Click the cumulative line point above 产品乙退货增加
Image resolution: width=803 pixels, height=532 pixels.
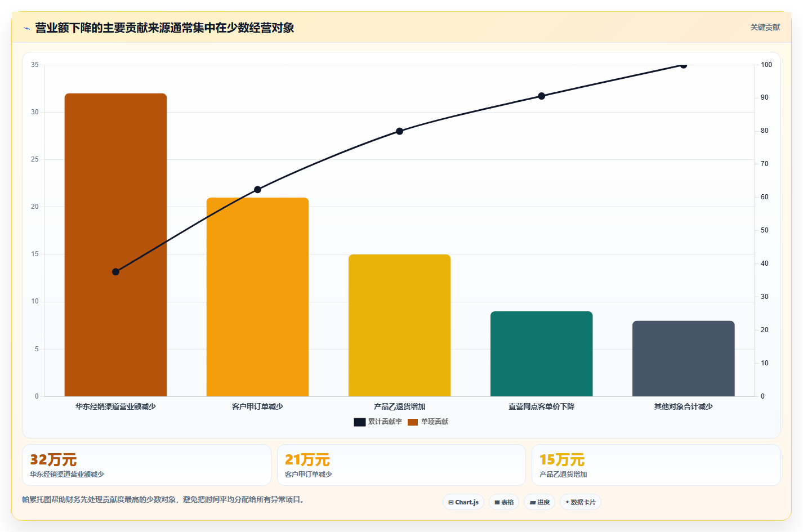click(x=399, y=131)
